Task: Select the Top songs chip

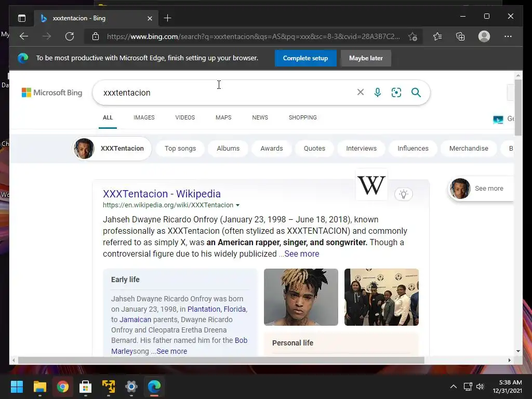Action: point(180,148)
